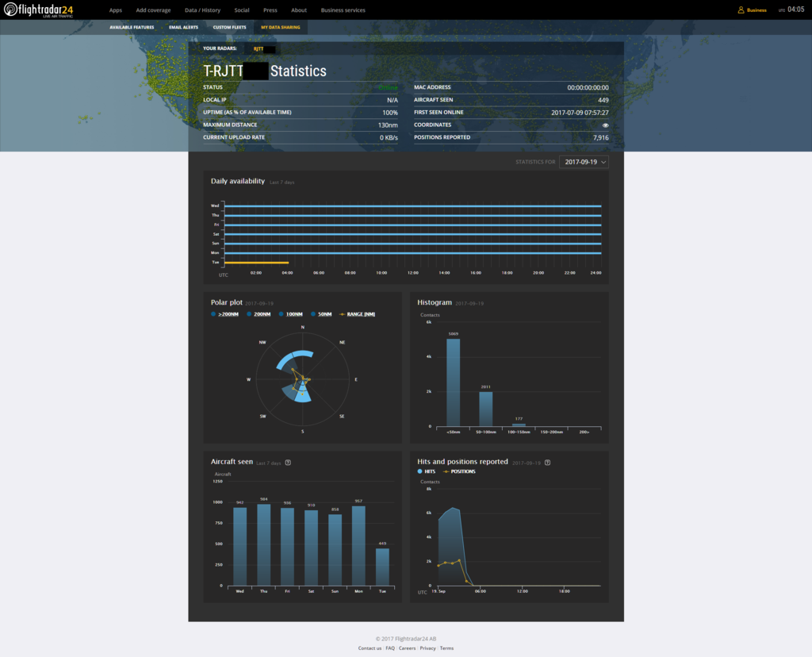
Task: Click the <50nm histogram bar 5069
Action: click(x=453, y=382)
